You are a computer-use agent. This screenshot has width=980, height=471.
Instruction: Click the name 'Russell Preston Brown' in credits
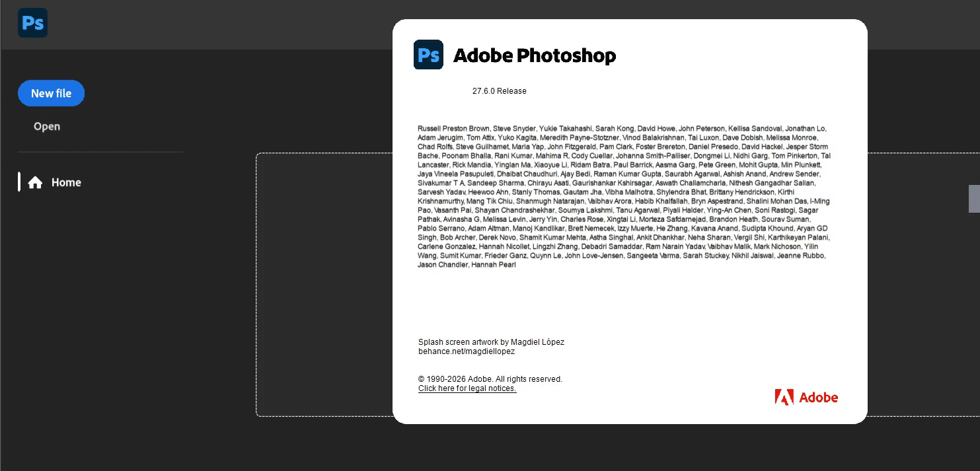click(453, 129)
